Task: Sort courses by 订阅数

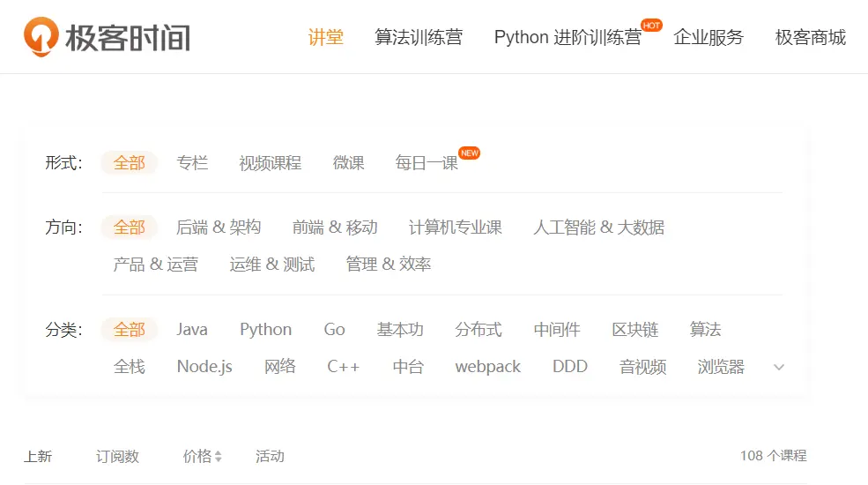Action: [117, 456]
